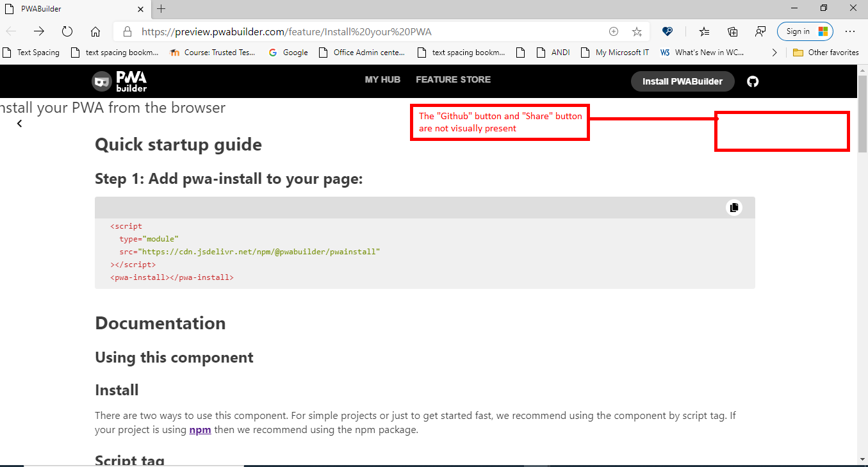The width and height of the screenshot is (868, 467).
Task: Click the PWA Builder logo
Action: coord(120,81)
